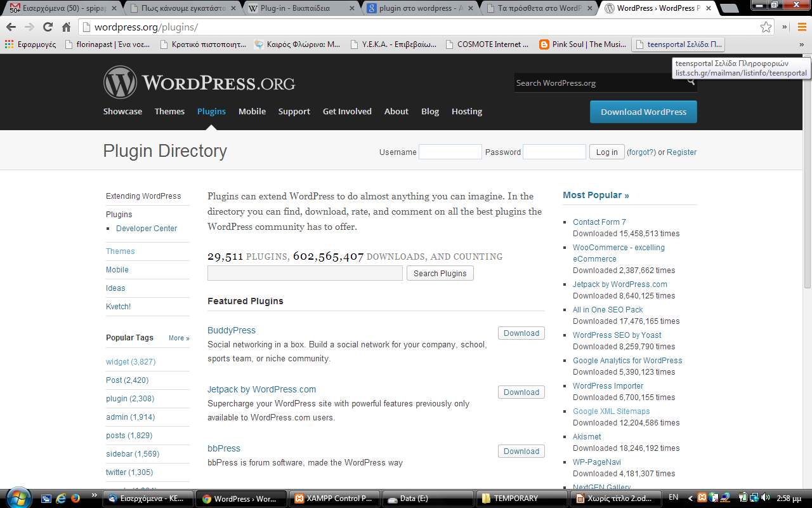
Task: Show more bookmarks with the chevron
Action: pyautogui.click(x=802, y=44)
